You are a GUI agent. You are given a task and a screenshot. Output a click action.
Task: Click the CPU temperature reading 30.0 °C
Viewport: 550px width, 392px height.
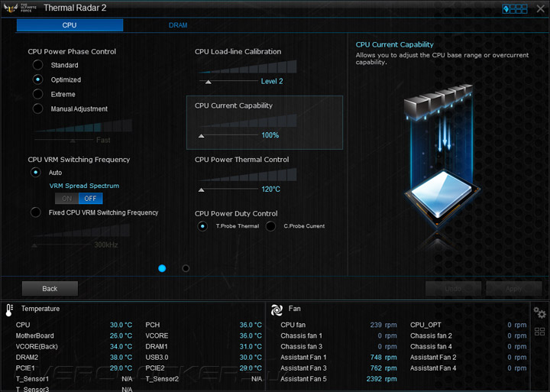click(121, 325)
